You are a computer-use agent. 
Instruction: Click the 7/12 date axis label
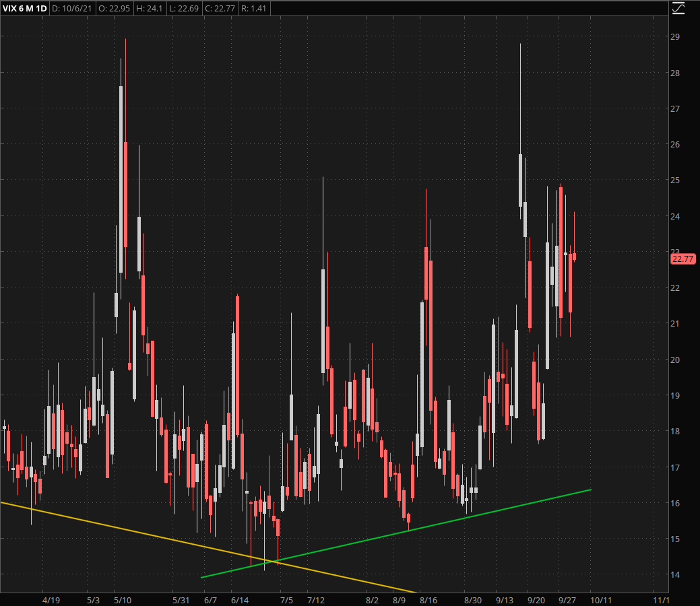point(315,600)
